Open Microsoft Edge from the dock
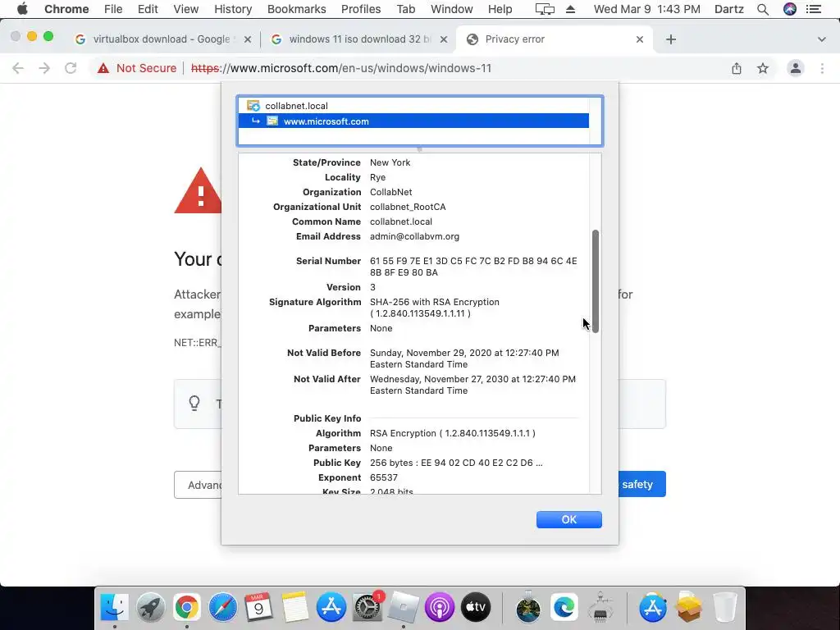This screenshot has width=840, height=630. [x=564, y=607]
